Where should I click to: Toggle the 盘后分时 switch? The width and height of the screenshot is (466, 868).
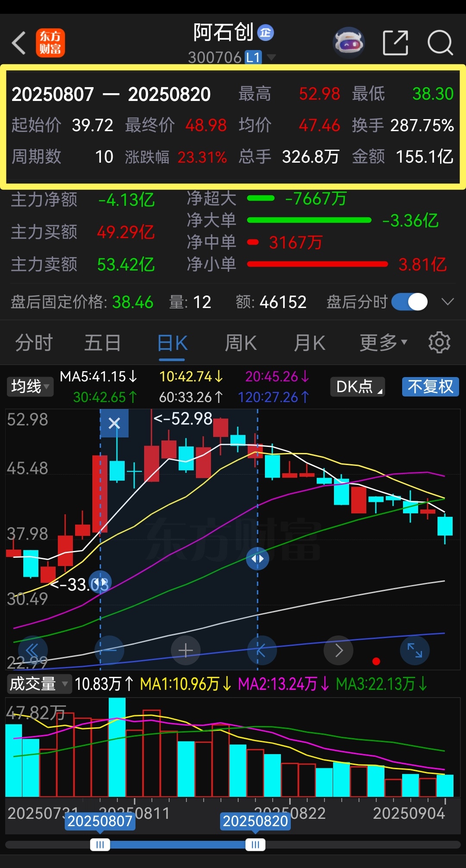(x=409, y=302)
